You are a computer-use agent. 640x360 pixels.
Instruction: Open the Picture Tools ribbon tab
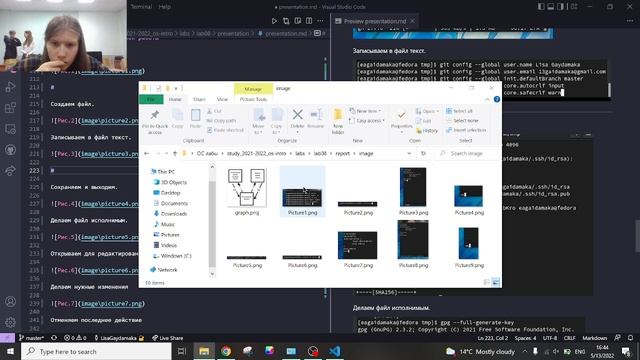pos(253,99)
